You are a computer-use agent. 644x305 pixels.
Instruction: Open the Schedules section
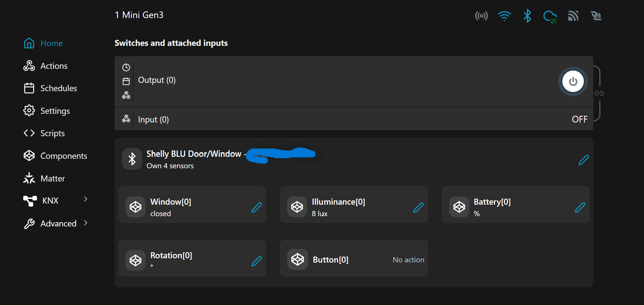tap(50, 88)
